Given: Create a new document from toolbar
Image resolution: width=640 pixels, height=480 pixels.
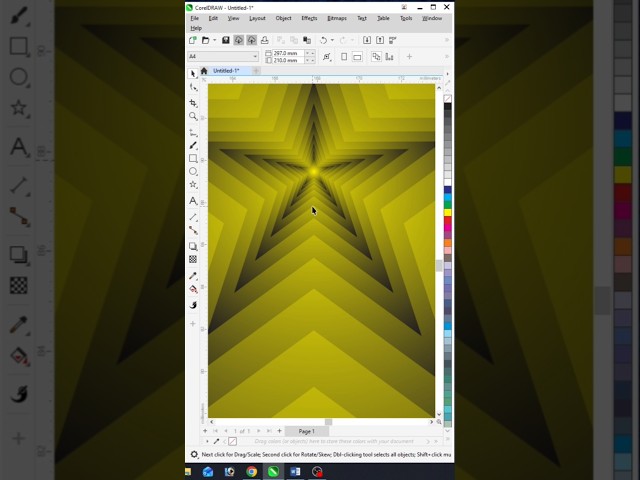Looking at the screenshot, I should [x=193, y=40].
